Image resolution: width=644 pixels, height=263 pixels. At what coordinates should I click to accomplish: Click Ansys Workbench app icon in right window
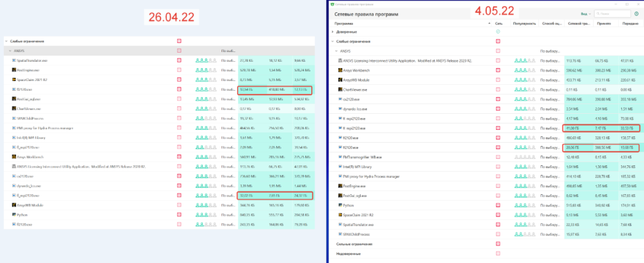coord(340,70)
